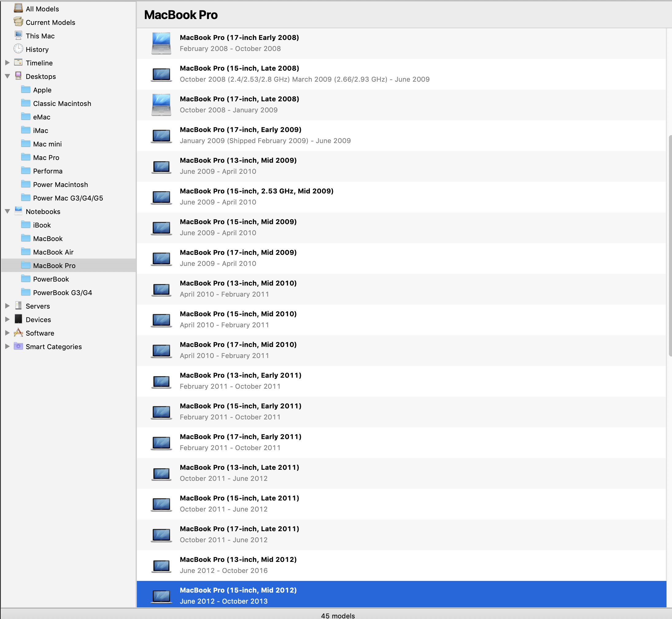Open the History clock icon

[x=18, y=49]
